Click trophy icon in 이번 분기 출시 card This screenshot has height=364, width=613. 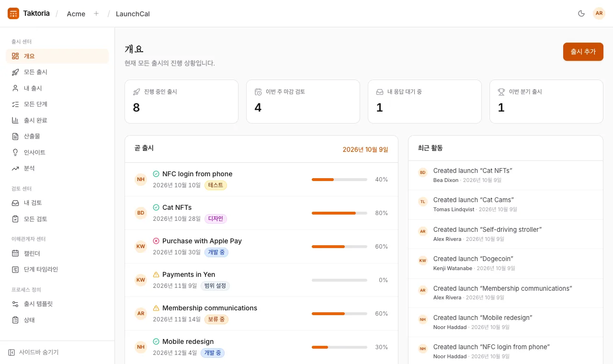tap(501, 91)
